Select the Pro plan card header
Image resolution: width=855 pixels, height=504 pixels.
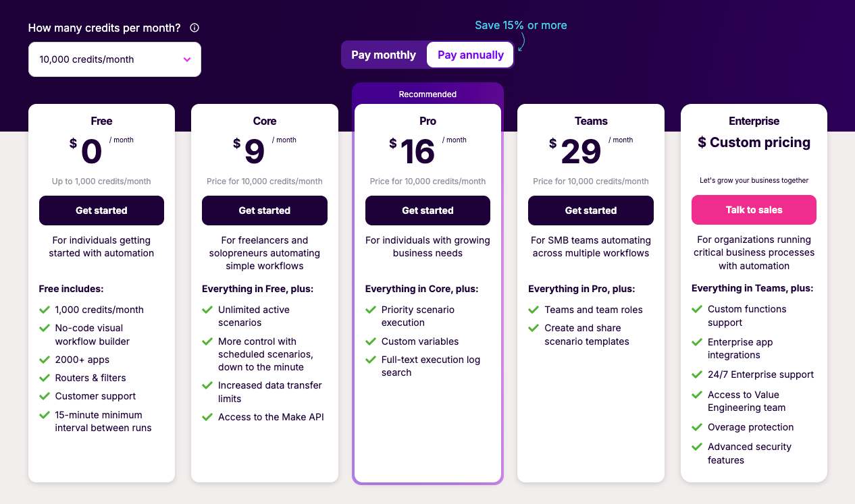pyautogui.click(x=427, y=121)
